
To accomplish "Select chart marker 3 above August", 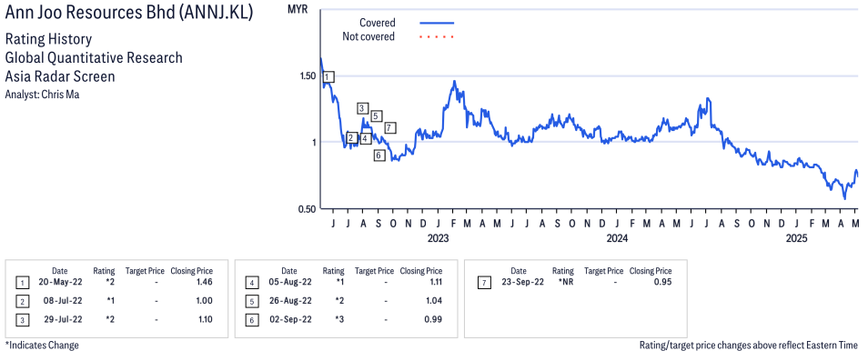I will point(363,108).
